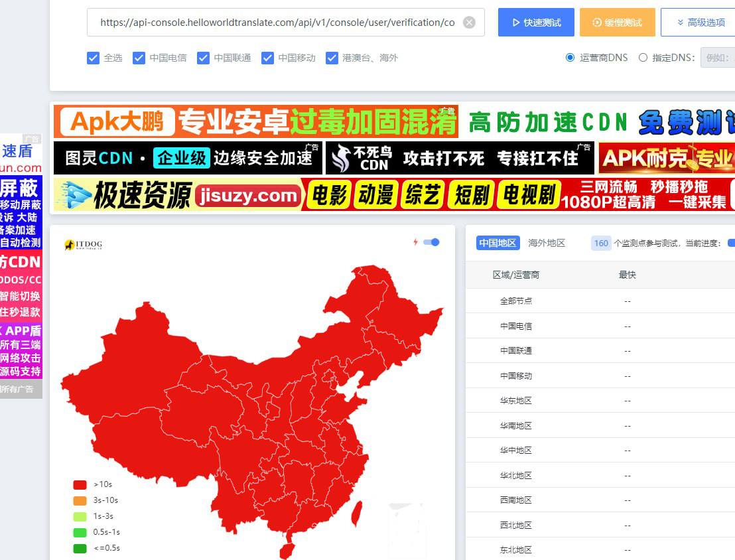Screen dimensions: 735x560
Task: Click the 极速资源 jisuzy.com banner logo
Action: pos(179,195)
